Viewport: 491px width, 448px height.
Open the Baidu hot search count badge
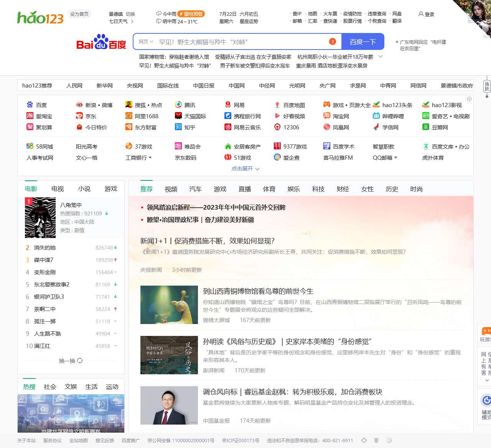[x=333, y=41]
